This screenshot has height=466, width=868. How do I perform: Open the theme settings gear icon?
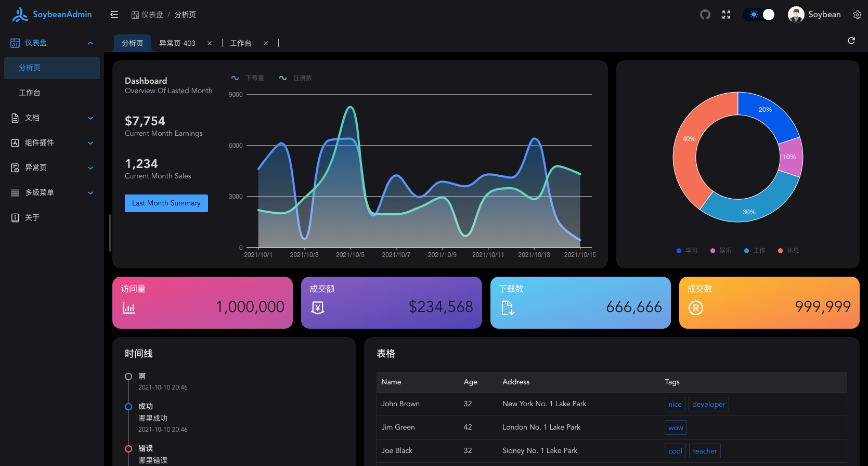click(x=857, y=15)
